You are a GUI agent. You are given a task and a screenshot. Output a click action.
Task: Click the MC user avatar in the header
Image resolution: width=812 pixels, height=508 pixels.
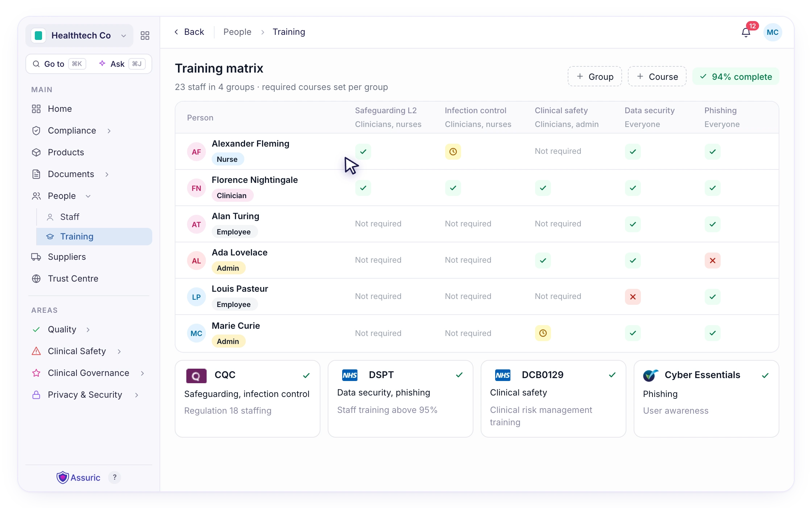pos(772,32)
